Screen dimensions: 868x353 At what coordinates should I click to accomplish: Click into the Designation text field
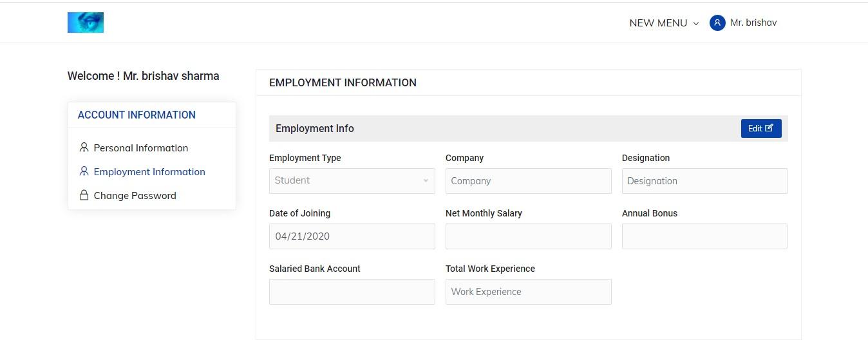pyautogui.click(x=704, y=181)
